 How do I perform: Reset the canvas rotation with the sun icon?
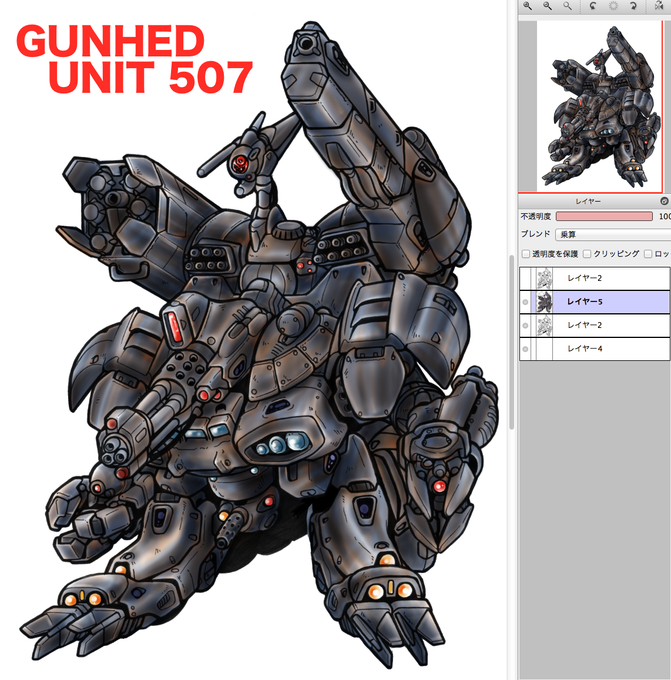(x=613, y=6)
